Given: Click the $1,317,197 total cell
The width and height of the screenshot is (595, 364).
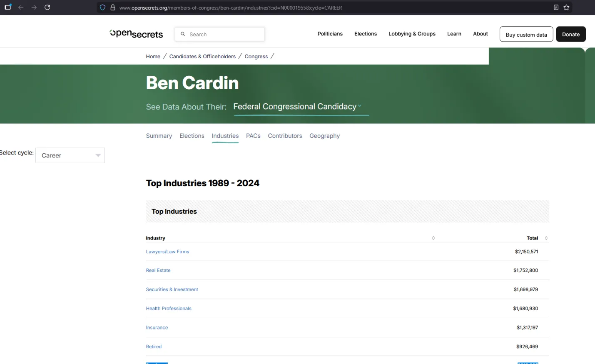Looking at the screenshot, I should tap(527, 328).
